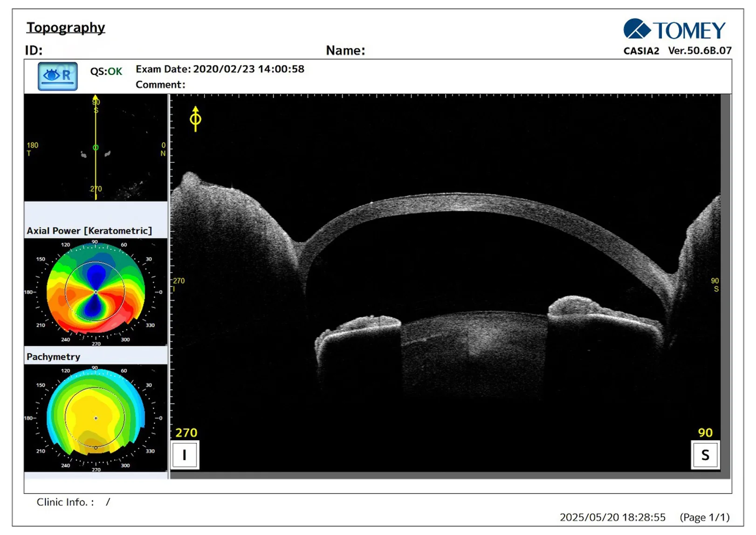
Task: Click the '(Page 1/1)' indicator
Action: (x=705, y=517)
